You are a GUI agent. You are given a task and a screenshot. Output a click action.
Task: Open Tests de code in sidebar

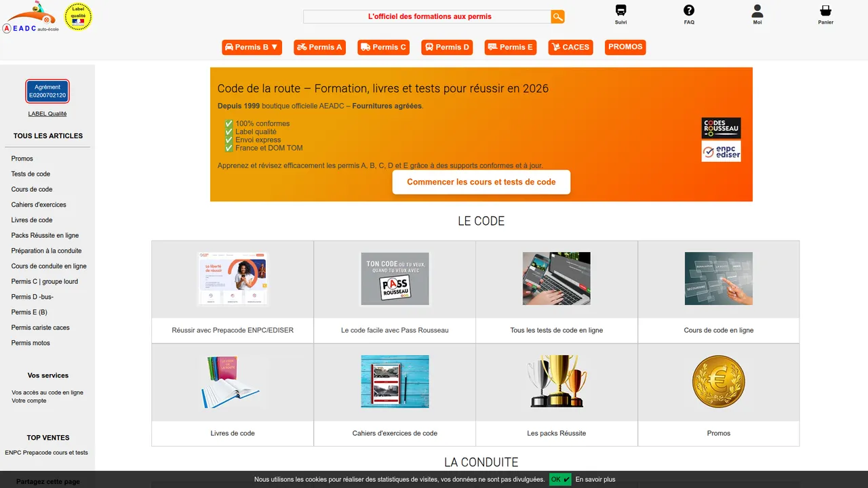(31, 174)
